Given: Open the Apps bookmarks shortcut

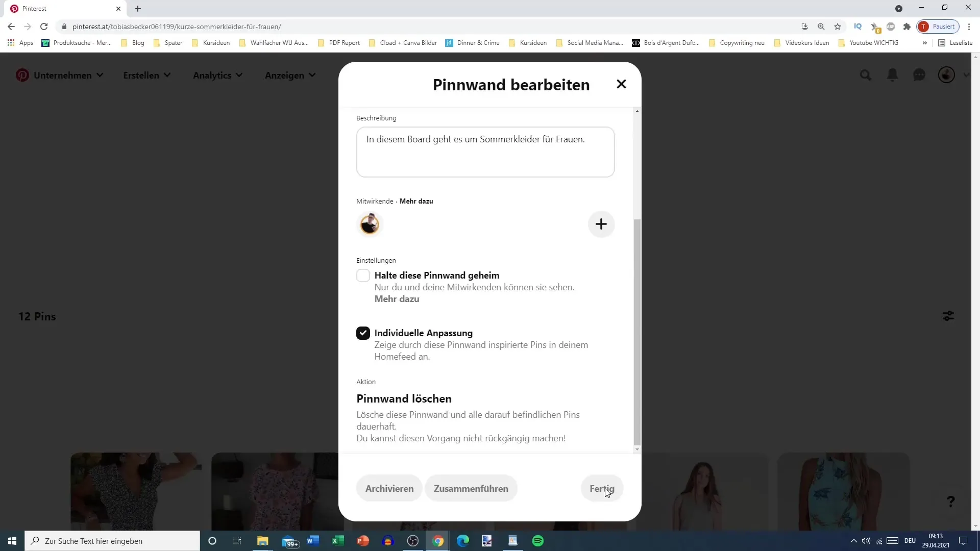Looking at the screenshot, I should pyautogui.click(x=20, y=43).
